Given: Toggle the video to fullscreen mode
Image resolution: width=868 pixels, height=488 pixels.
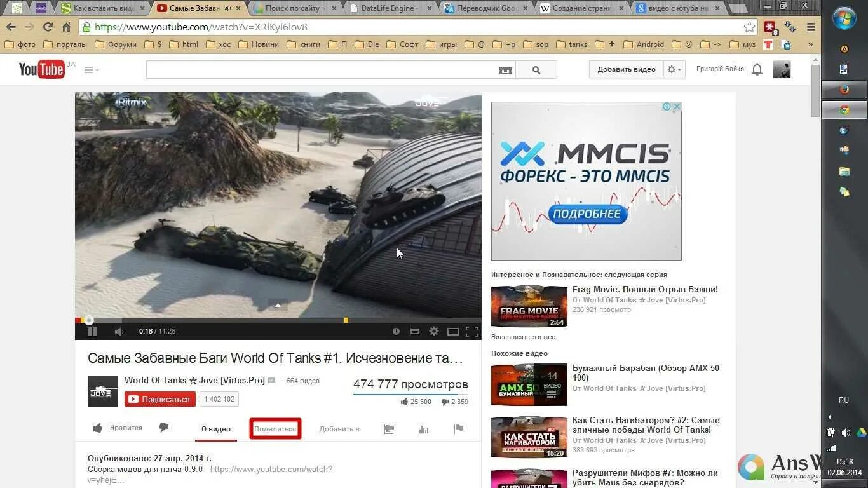Looking at the screenshot, I should pos(471,331).
